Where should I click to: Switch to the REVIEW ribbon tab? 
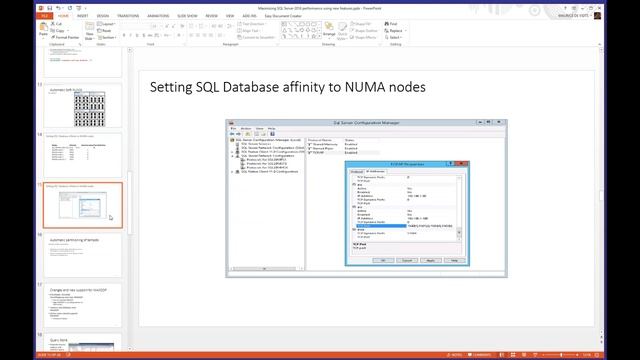pos(211,16)
